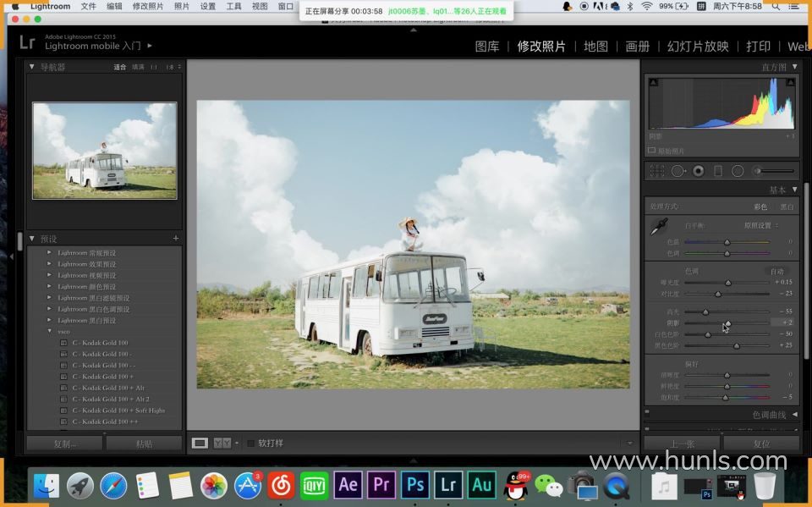Open Lightroom from the dock

click(x=448, y=485)
